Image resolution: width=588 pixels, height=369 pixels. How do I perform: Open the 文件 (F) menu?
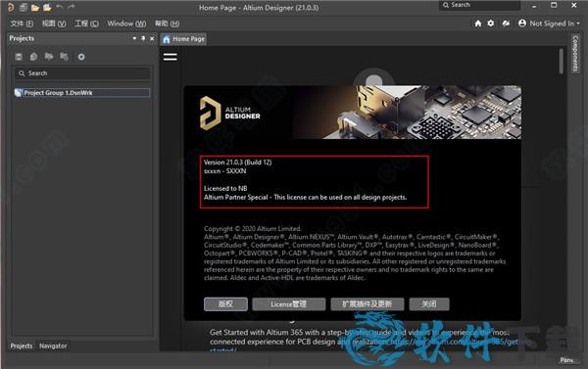coord(22,23)
